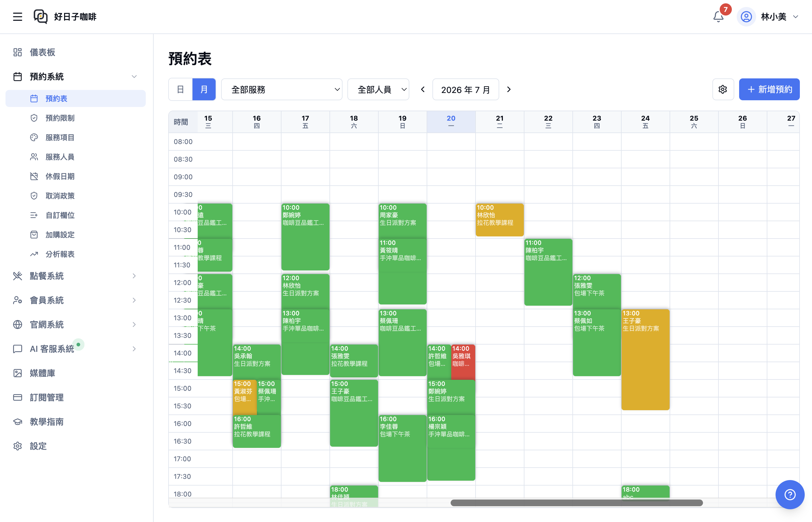Image resolution: width=812 pixels, height=522 pixels.
Task: Open 15:00 黃淑芬 yellow appointment
Action: pyautogui.click(x=244, y=397)
